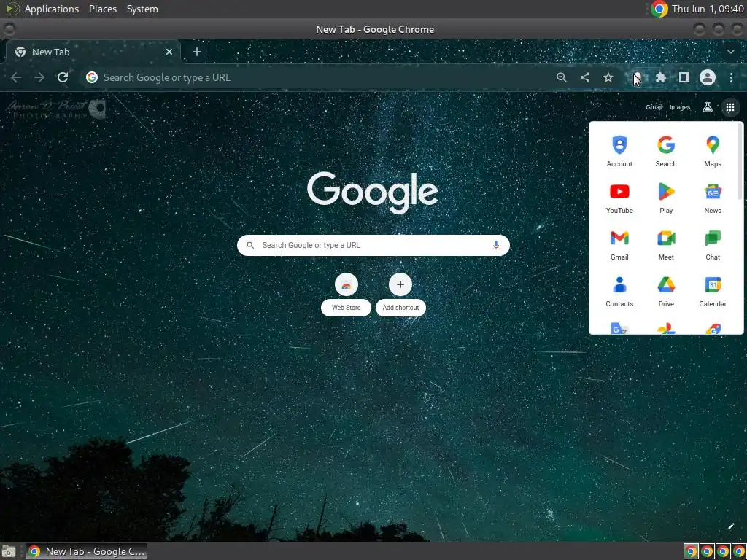Open Contacts from the apps grid

pyautogui.click(x=619, y=291)
